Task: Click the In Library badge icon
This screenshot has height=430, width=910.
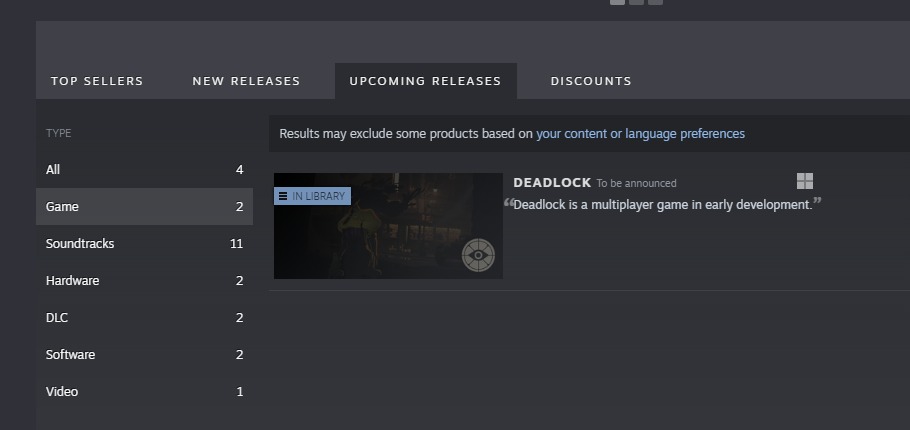Action: tap(283, 196)
